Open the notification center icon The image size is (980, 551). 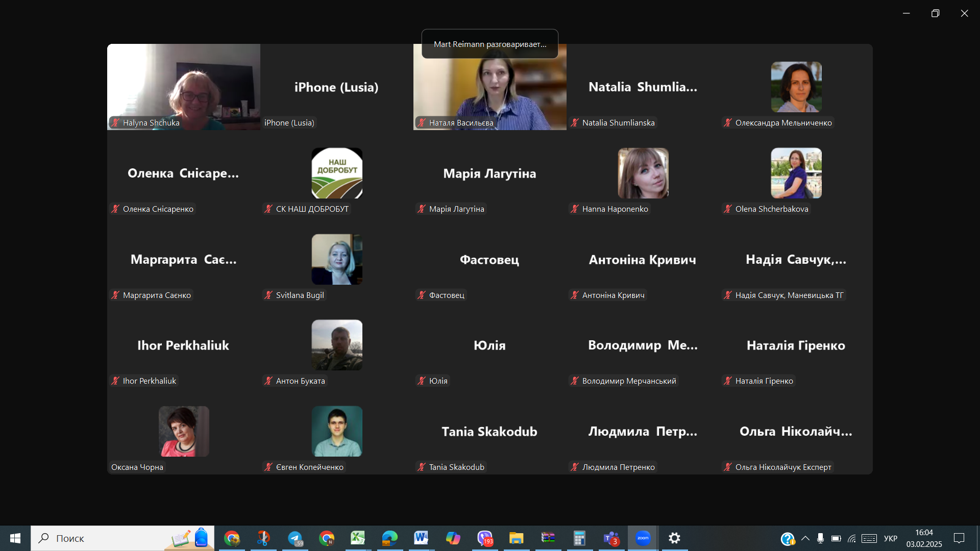(x=959, y=538)
